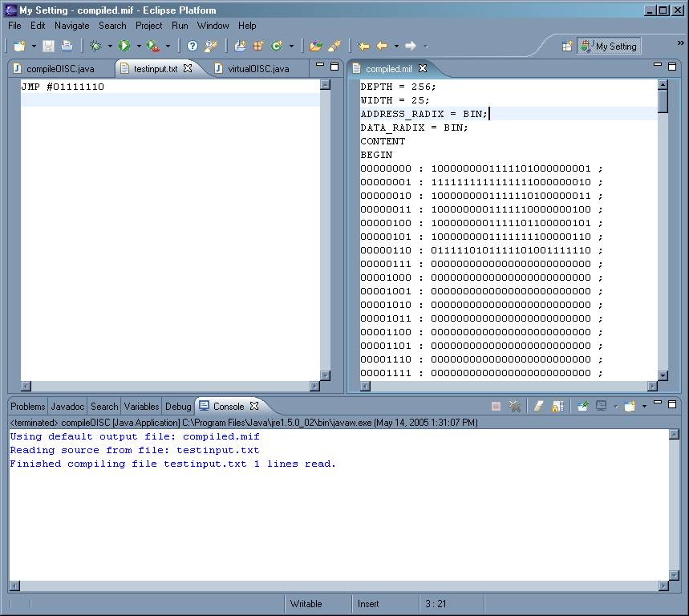The width and height of the screenshot is (689, 616).
Task: Click Display Selected Console monitor icon
Action: pos(601,407)
